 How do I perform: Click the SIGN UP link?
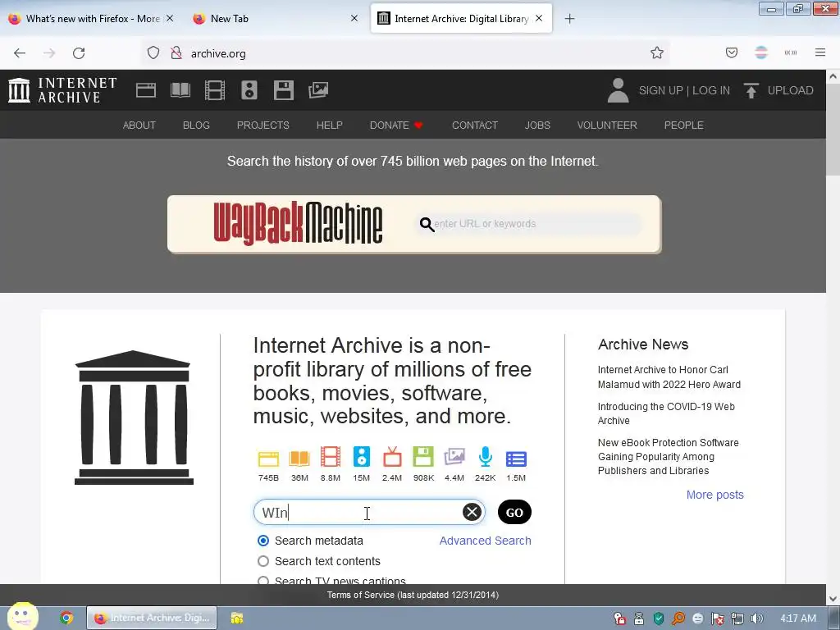(660, 90)
